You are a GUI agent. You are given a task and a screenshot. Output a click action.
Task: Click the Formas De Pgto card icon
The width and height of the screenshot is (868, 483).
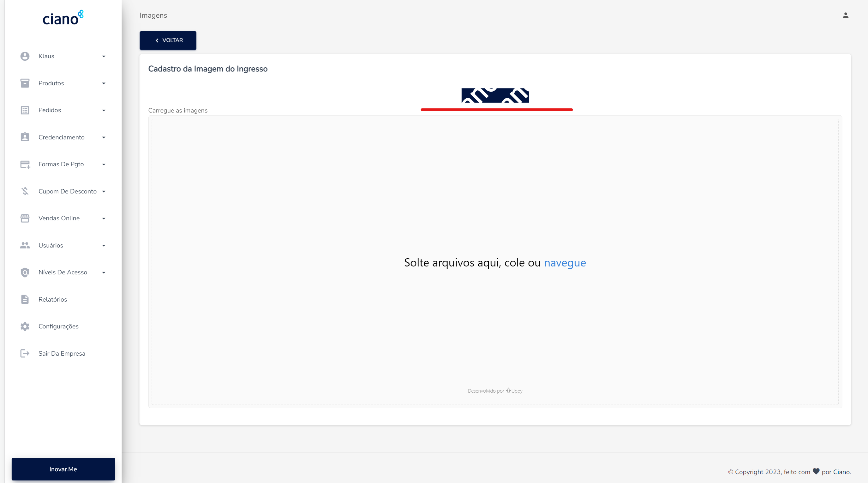pos(25,164)
